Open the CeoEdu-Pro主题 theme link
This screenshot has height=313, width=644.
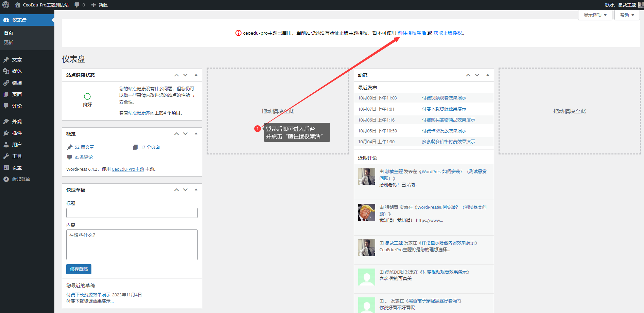pos(128,169)
